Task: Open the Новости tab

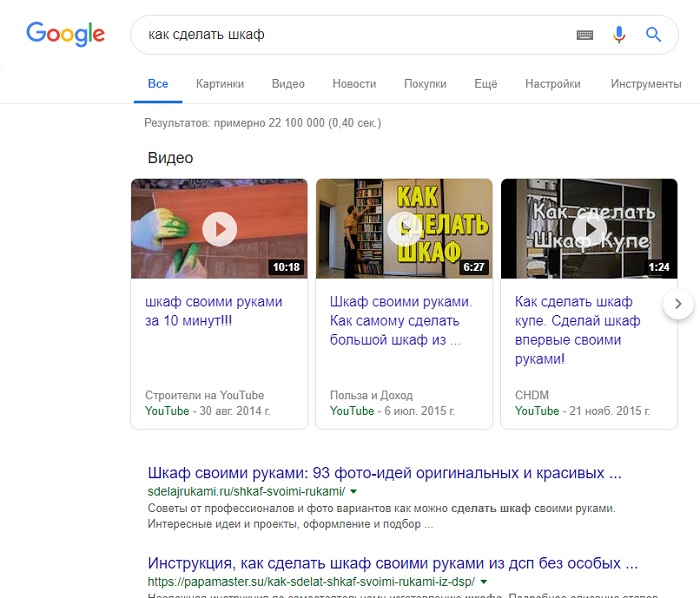Action: (354, 84)
